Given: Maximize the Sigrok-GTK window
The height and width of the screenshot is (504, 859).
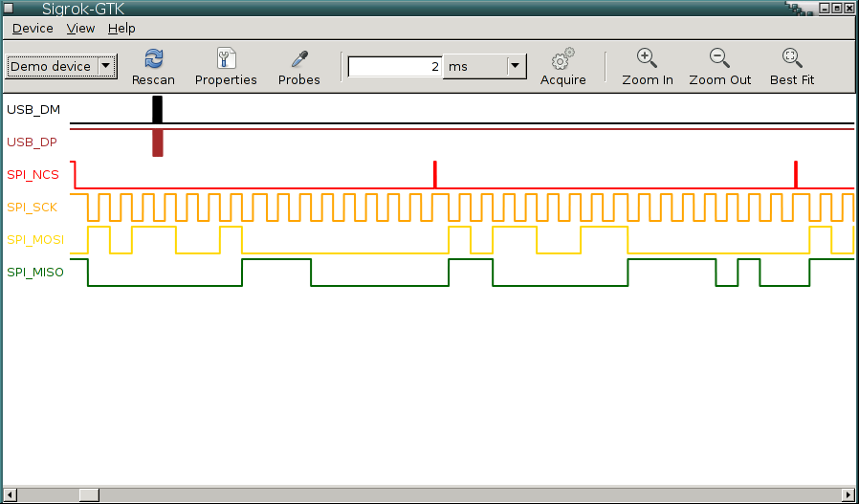Looking at the screenshot, I should [837, 9].
